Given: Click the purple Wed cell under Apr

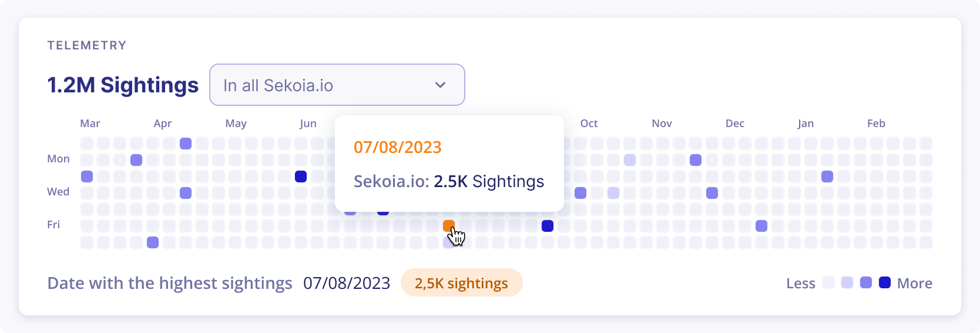Looking at the screenshot, I should tap(186, 192).
